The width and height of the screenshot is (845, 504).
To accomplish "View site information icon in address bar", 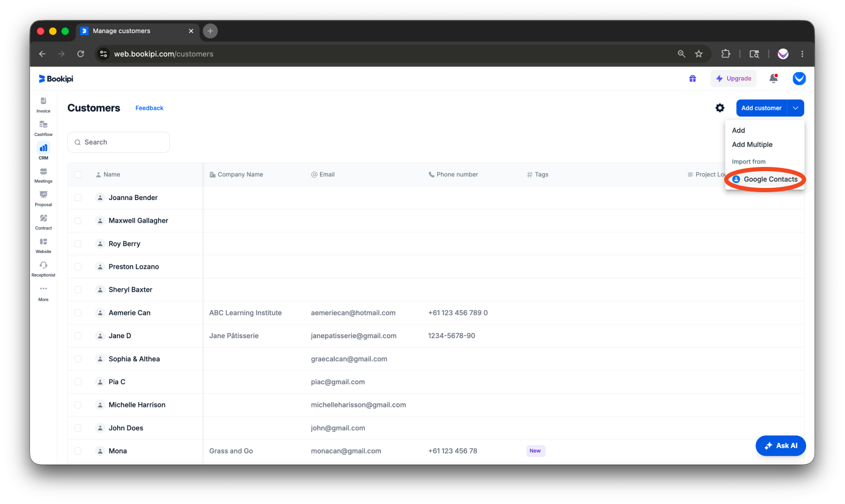I will pos(104,54).
